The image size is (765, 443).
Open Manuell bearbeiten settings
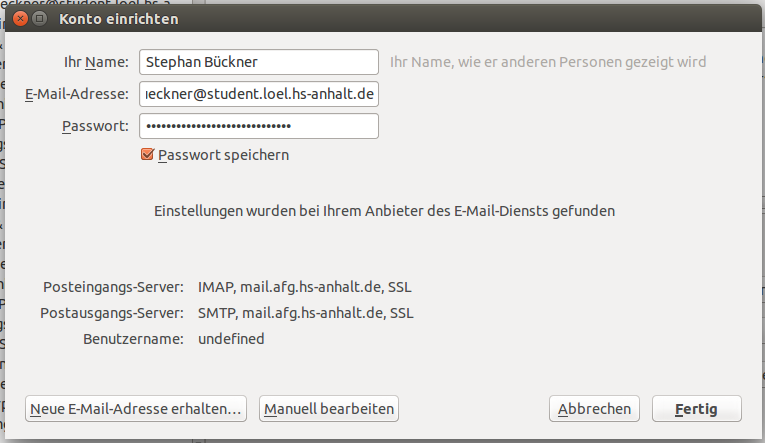tap(329, 408)
